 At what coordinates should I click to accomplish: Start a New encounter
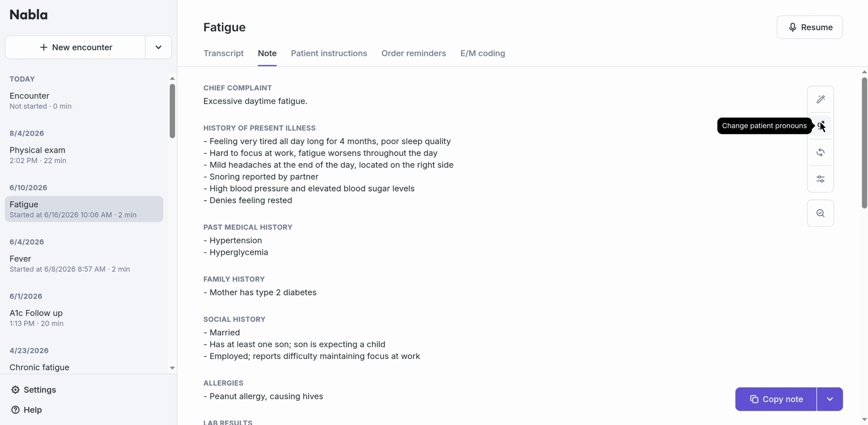[x=75, y=47]
